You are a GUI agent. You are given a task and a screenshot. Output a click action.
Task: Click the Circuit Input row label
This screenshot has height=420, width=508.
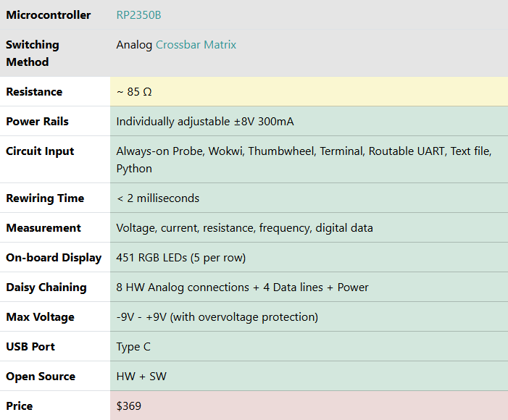click(40, 151)
